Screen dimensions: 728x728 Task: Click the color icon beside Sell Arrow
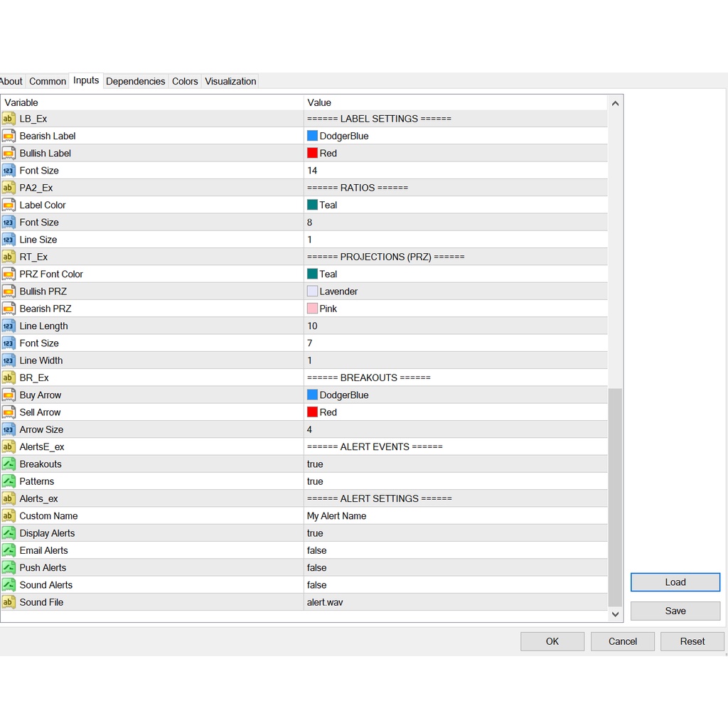tap(9, 412)
